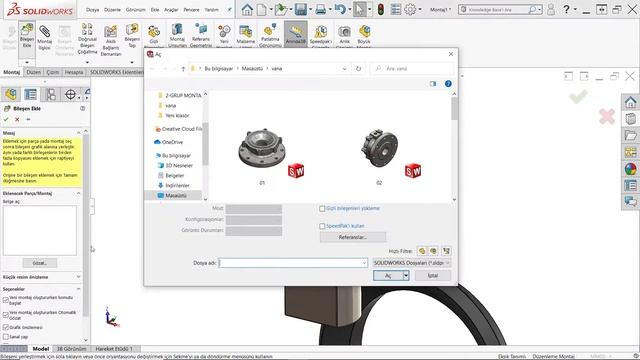Click the Aç open button
The image size is (640, 360).
click(388, 276)
